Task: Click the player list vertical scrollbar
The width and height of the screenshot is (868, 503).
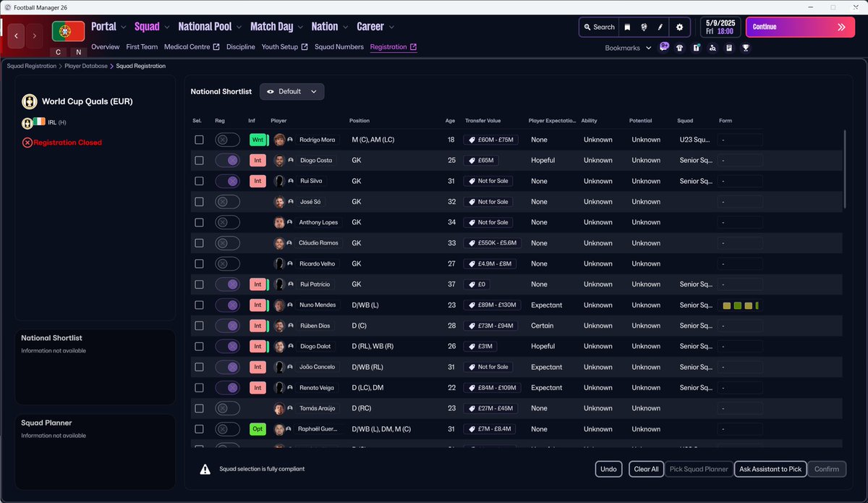Action: (x=843, y=170)
